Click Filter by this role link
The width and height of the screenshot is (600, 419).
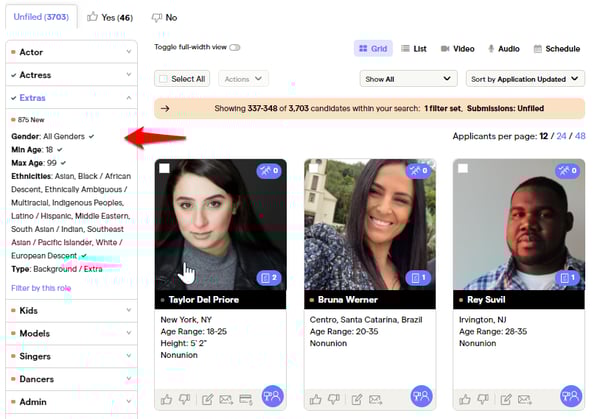click(41, 288)
